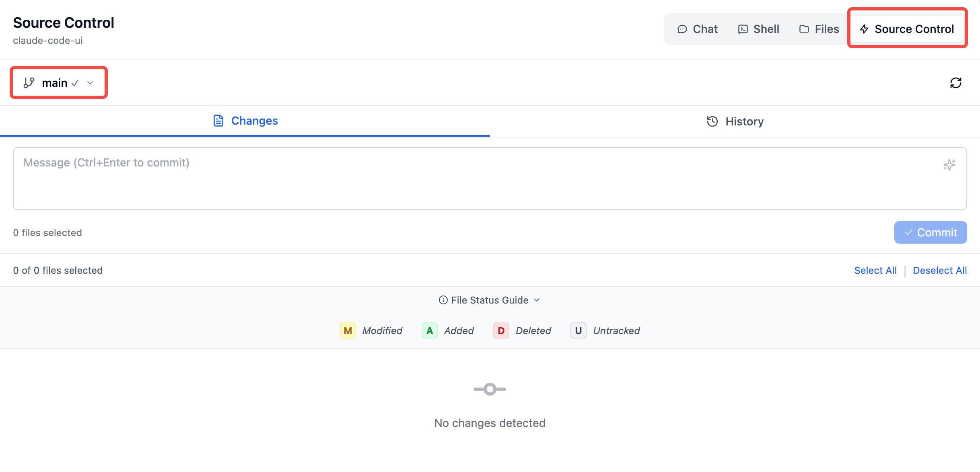Open the Chat tab
The image size is (980, 472).
697,29
